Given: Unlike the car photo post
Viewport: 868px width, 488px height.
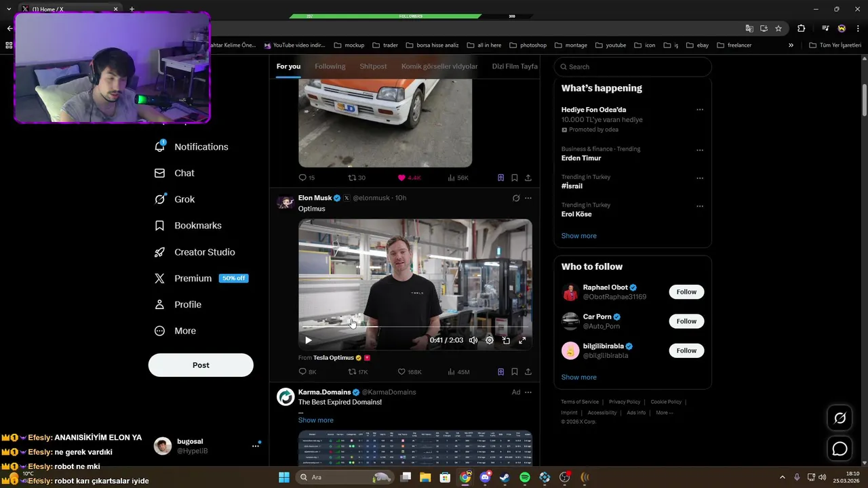Looking at the screenshot, I should [409, 178].
